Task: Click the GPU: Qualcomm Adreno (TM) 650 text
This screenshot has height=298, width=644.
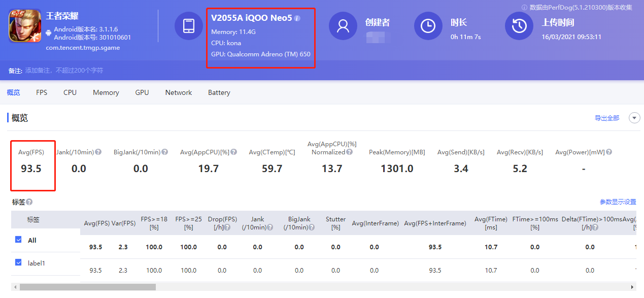Action: pyautogui.click(x=261, y=54)
